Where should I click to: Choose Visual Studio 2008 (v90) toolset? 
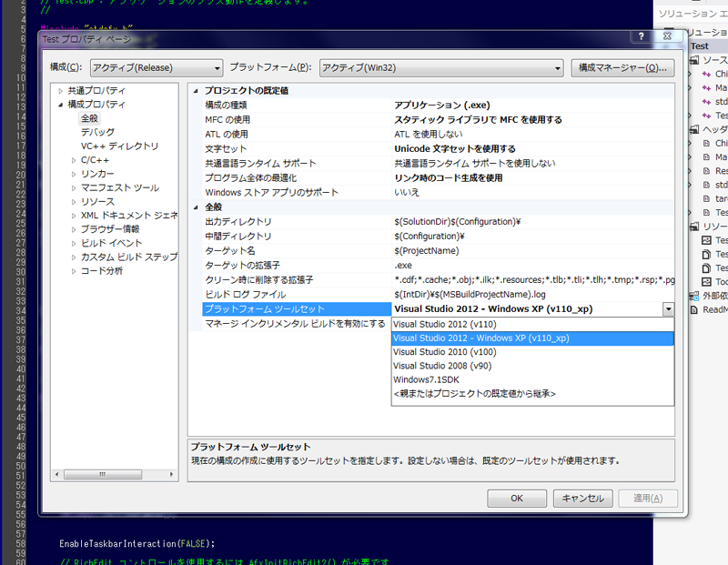click(x=532, y=367)
